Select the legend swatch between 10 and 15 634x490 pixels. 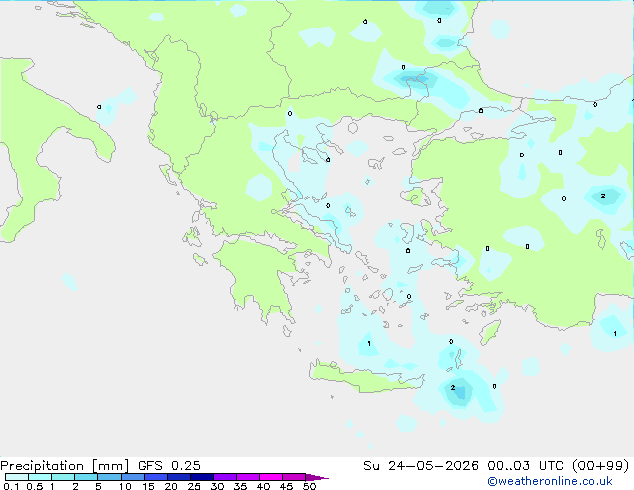[x=133, y=477]
